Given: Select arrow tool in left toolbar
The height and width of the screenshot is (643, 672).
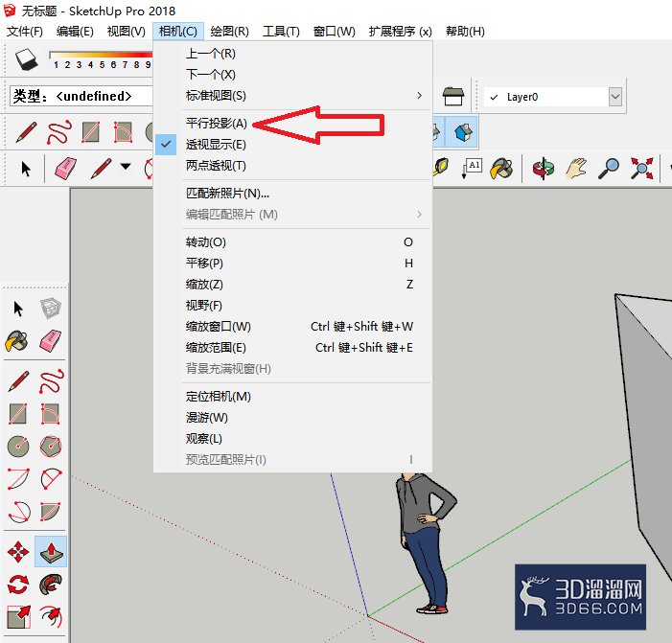Looking at the screenshot, I should (18, 309).
